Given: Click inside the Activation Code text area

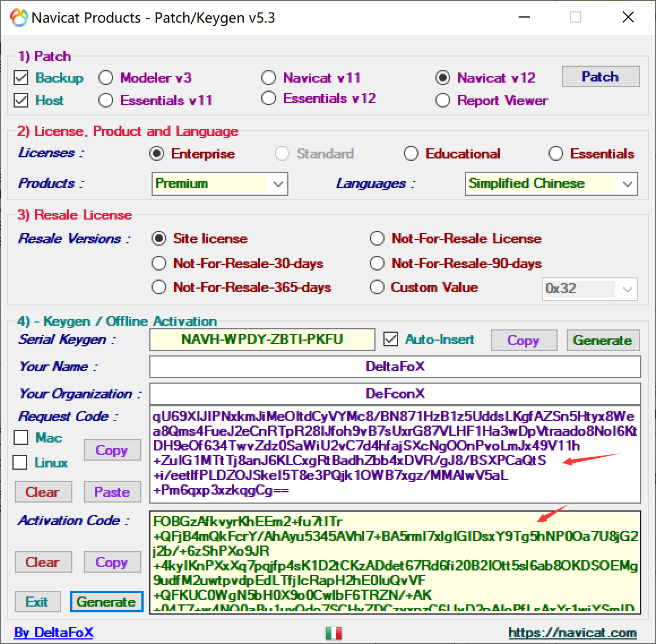Looking at the screenshot, I should 395,563.
